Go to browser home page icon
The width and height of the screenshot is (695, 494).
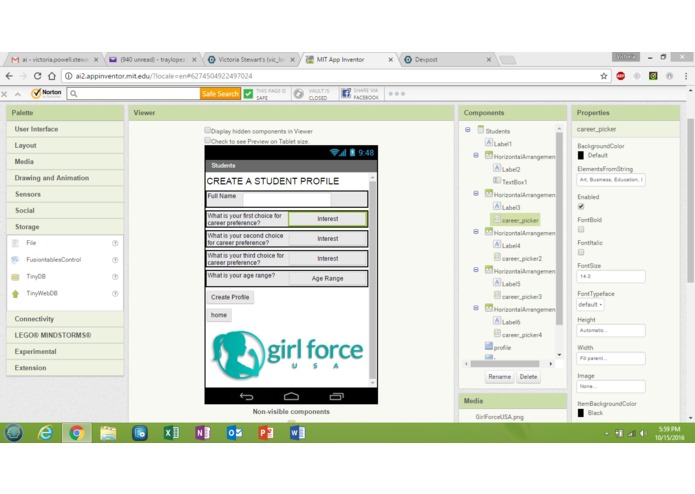tap(52, 76)
